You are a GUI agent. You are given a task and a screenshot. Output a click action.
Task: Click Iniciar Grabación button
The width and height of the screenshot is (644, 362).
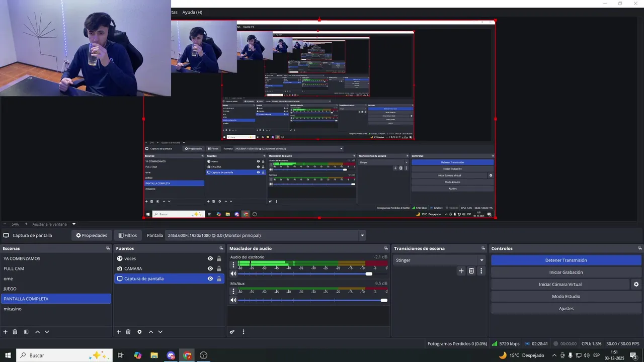coord(566,273)
